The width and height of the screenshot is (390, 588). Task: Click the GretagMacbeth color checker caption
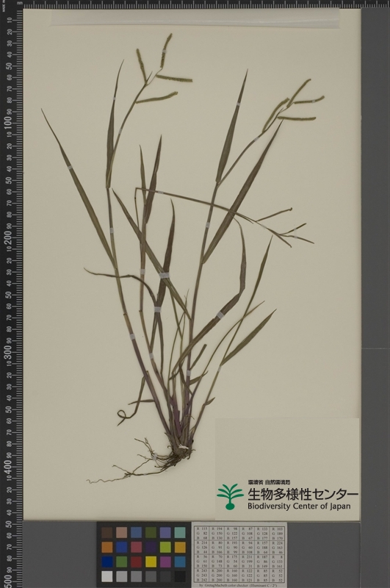tap(239, 585)
